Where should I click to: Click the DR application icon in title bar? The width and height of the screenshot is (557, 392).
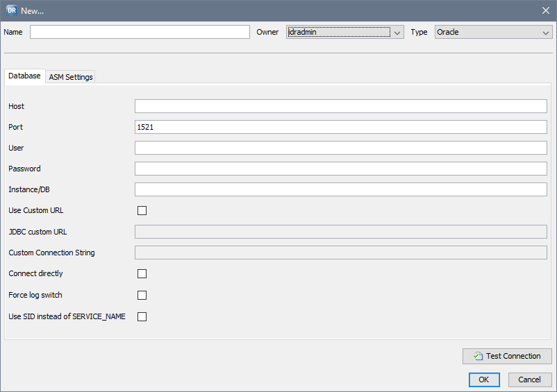pos(11,10)
